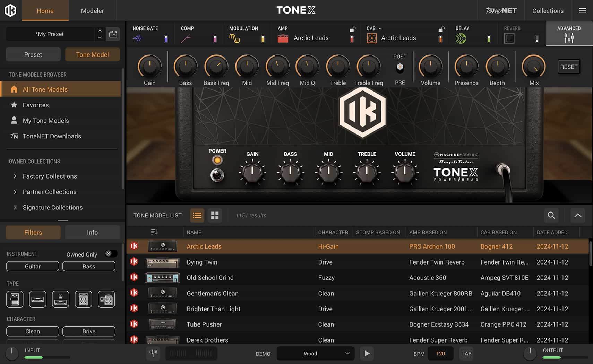Click the IK Multimedia logo icon
The height and width of the screenshot is (364, 593).
point(10,10)
